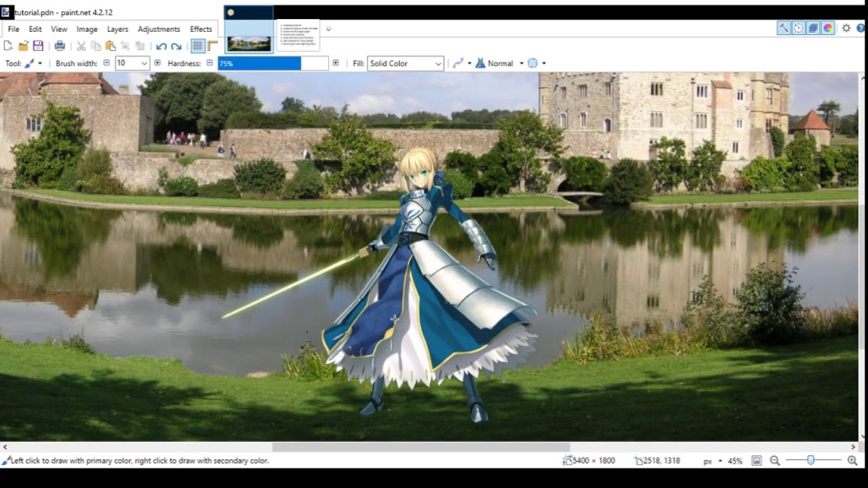Expand the image list chevron
Screen dimensions: 868x488
pos(328,29)
